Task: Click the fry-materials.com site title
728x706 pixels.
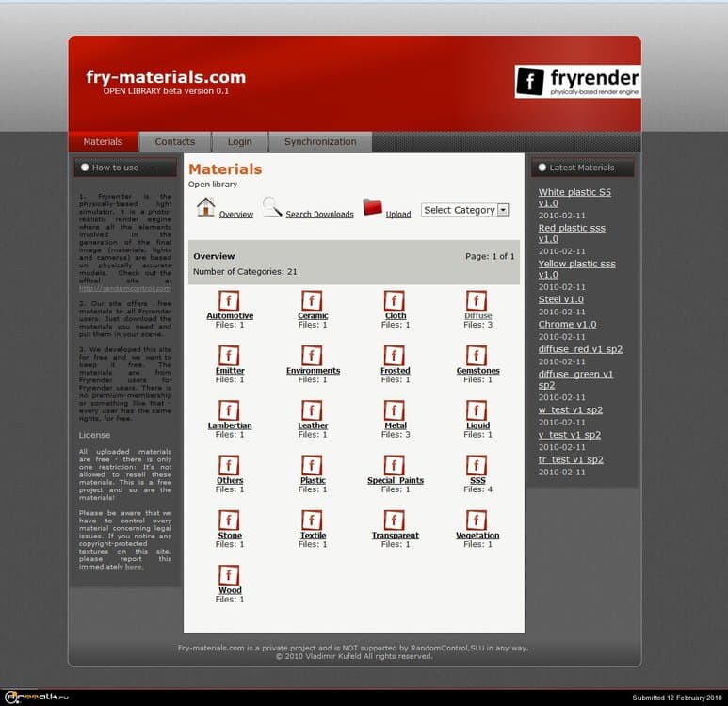Action: coord(166,77)
